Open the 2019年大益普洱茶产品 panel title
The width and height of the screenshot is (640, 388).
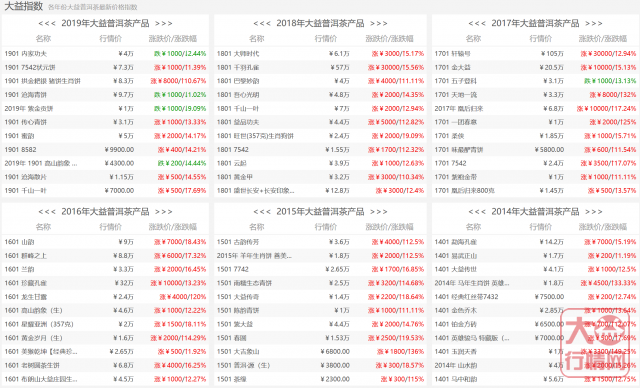tap(105, 23)
